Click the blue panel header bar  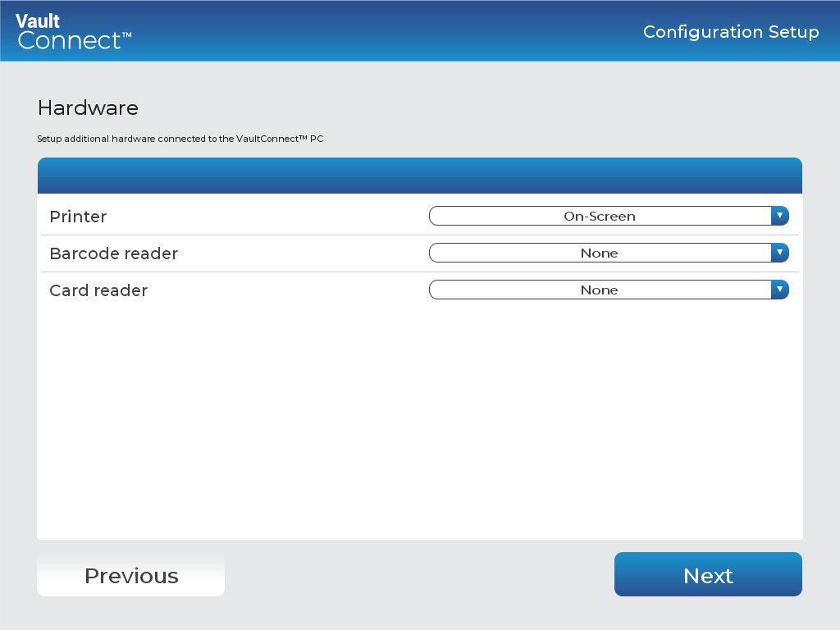pyautogui.click(x=420, y=175)
